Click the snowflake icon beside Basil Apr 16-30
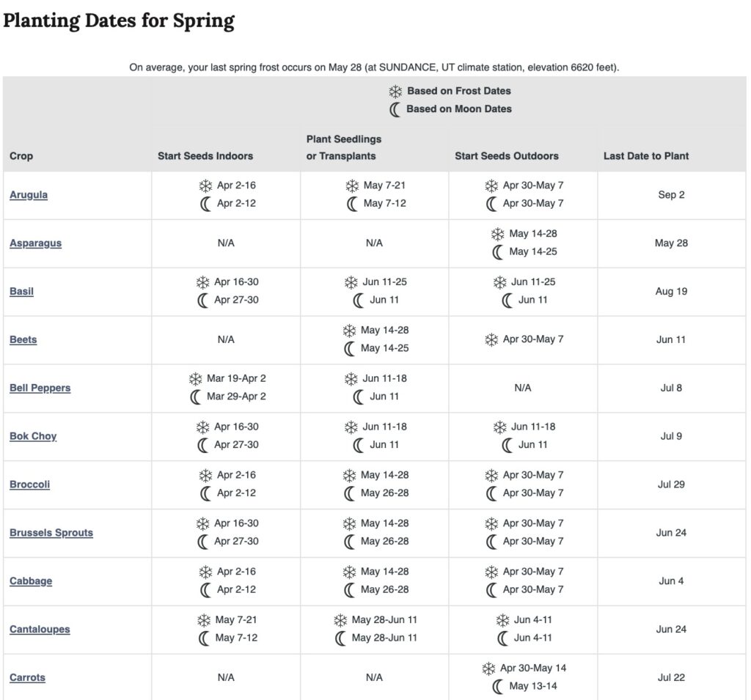751x700 pixels. tap(202, 282)
